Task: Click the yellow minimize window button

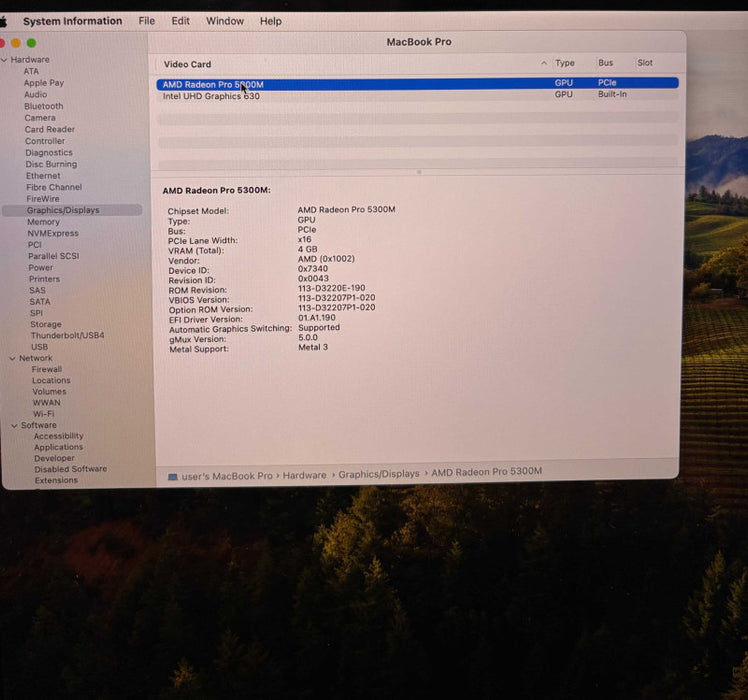Action: coord(16,43)
